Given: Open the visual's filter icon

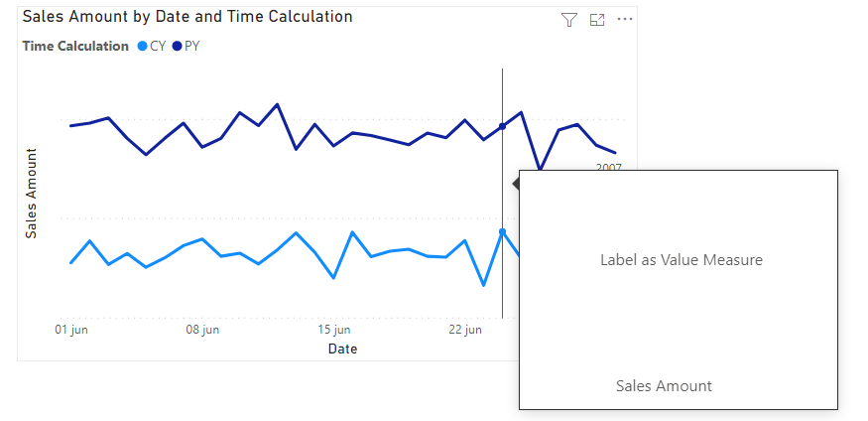Looking at the screenshot, I should [x=568, y=20].
